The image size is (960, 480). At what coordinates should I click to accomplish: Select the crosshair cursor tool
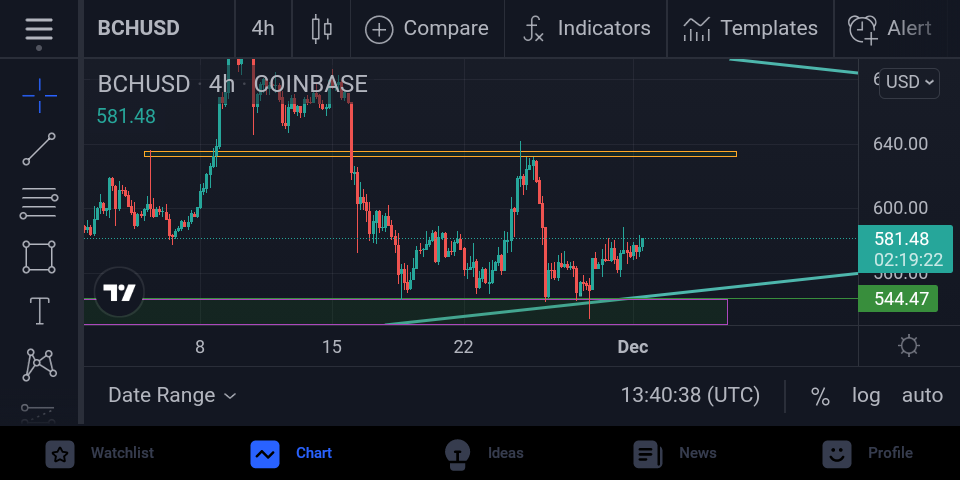click(40, 96)
